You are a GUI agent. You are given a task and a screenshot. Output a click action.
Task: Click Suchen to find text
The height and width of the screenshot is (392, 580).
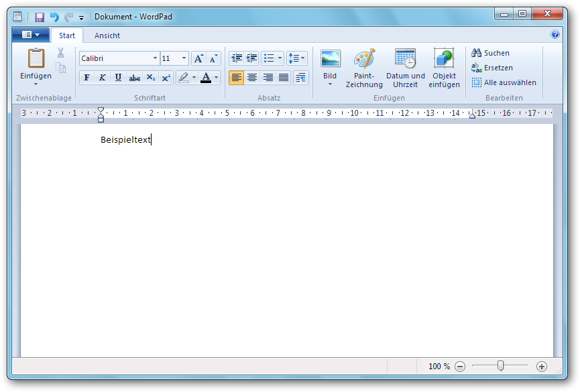490,53
